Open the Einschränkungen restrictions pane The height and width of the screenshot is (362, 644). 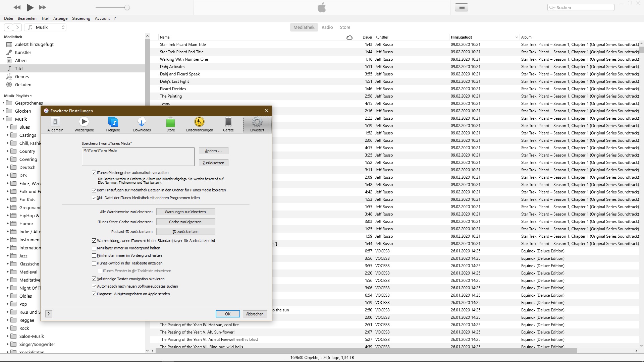tap(199, 124)
